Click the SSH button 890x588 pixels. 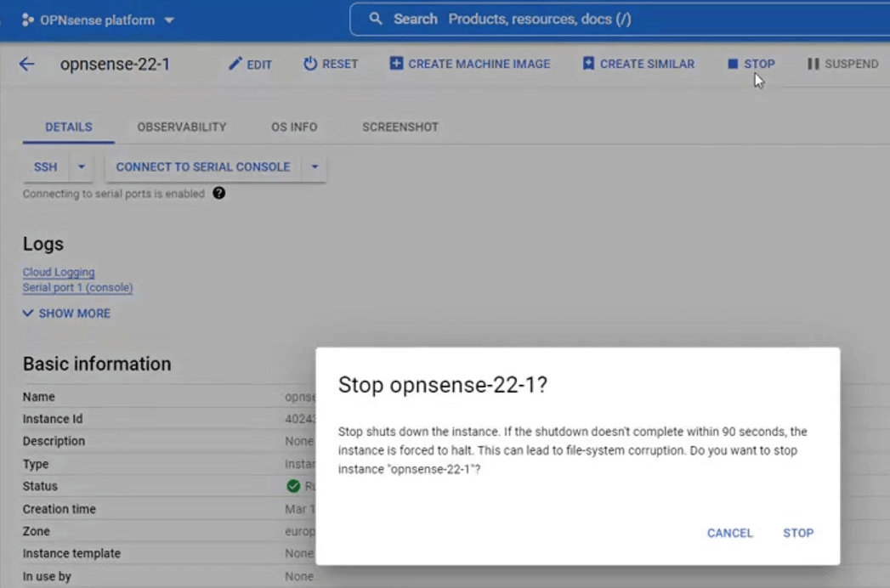[45, 167]
